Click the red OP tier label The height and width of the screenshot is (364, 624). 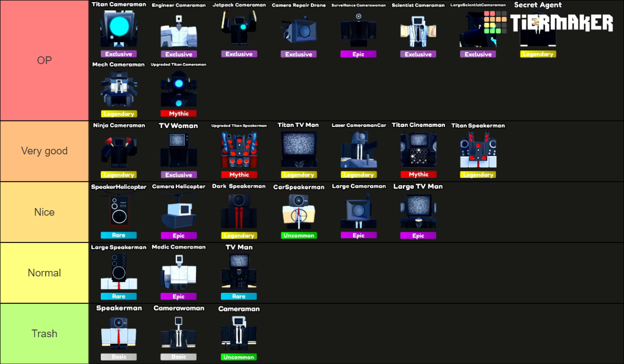click(x=44, y=60)
